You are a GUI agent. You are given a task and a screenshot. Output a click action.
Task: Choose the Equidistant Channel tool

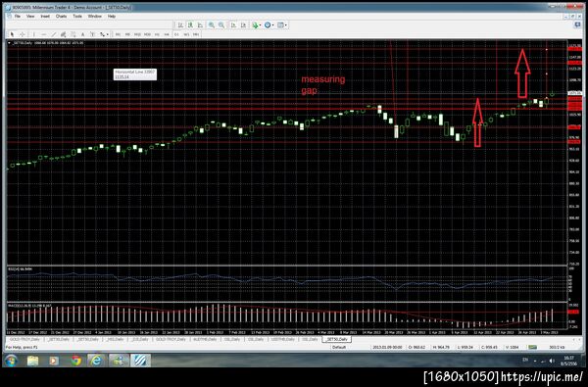pos(63,34)
